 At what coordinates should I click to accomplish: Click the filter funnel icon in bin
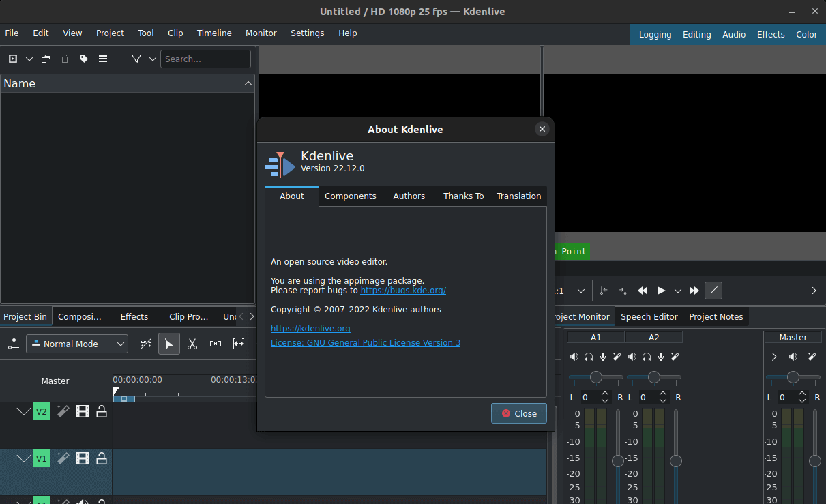click(136, 59)
